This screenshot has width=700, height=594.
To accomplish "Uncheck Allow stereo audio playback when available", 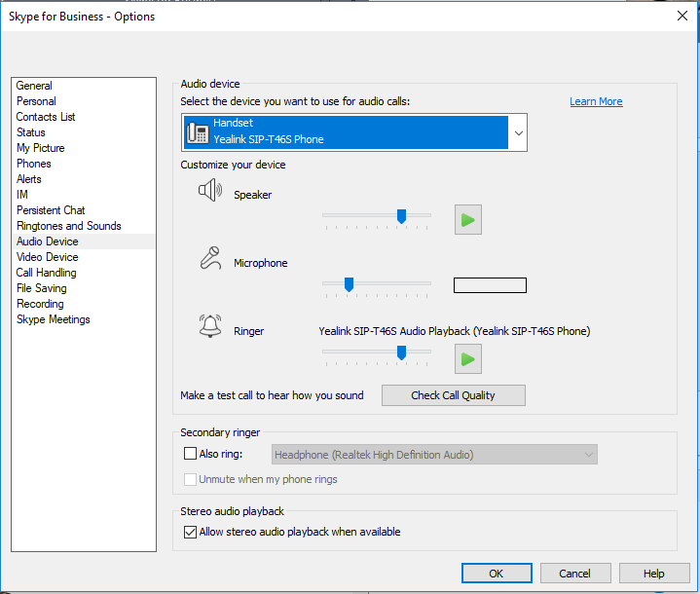I will click(190, 532).
